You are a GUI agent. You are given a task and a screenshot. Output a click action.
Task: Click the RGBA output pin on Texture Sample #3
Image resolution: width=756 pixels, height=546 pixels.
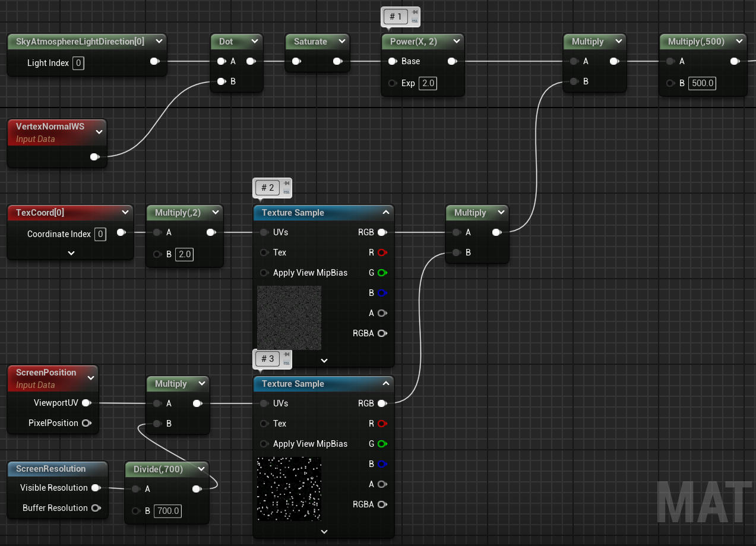pyautogui.click(x=382, y=504)
